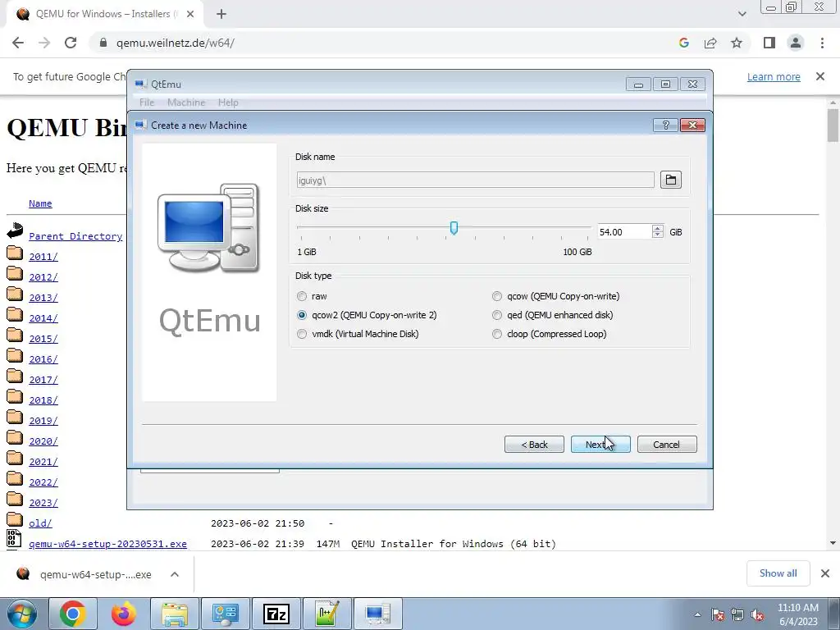
Task: Open the 2023/ directory link
Action: [43, 503]
